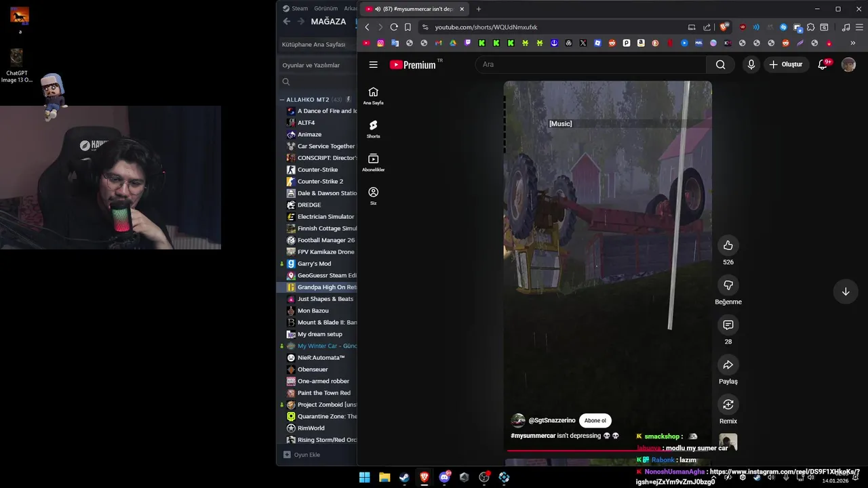Subscribe with the Abone ol button
The image size is (868, 488).
595,420
